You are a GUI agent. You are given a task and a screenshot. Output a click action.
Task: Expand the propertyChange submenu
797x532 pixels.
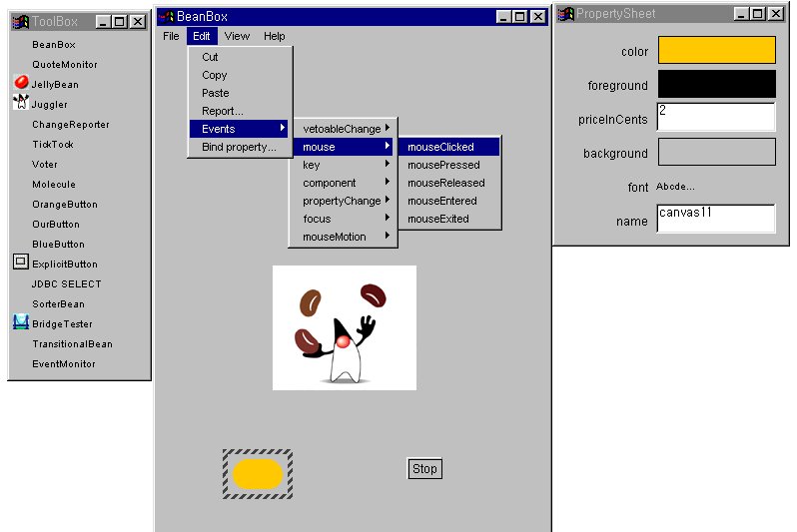coord(344,201)
